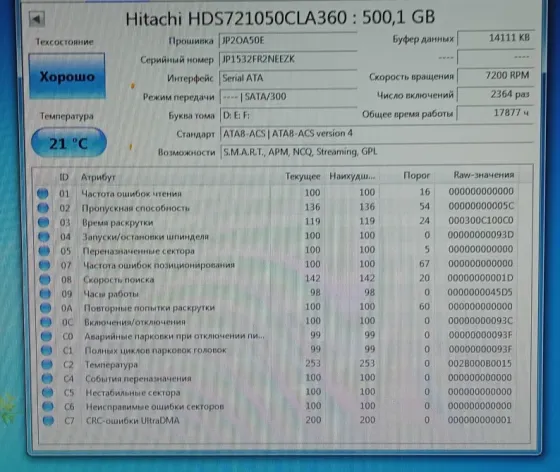Select the Частота ошибок чтения row text
The height and width of the screenshot is (472, 560).
pyautogui.click(x=131, y=194)
